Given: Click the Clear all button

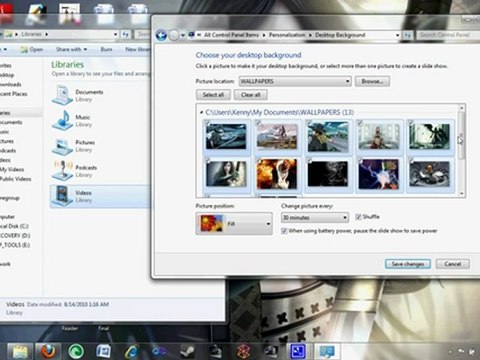Looking at the screenshot, I should 251,95.
